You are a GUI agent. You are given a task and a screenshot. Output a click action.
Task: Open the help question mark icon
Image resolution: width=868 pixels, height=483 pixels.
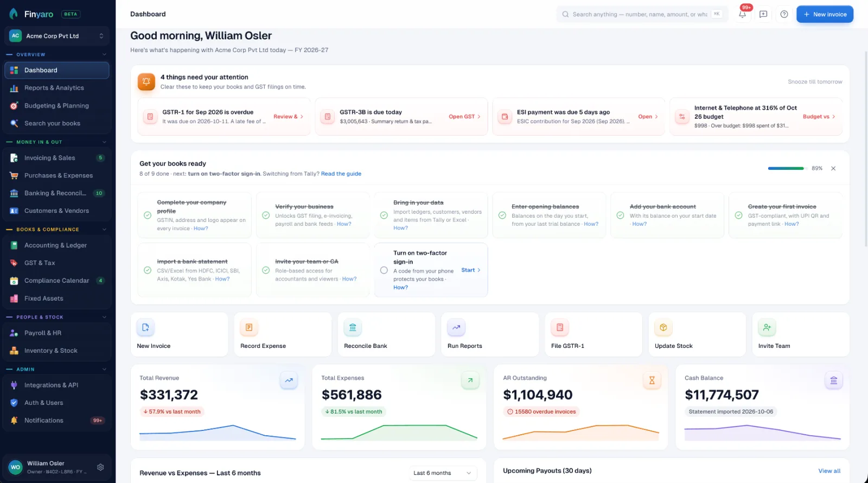pyautogui.click(x=784, y=14)
